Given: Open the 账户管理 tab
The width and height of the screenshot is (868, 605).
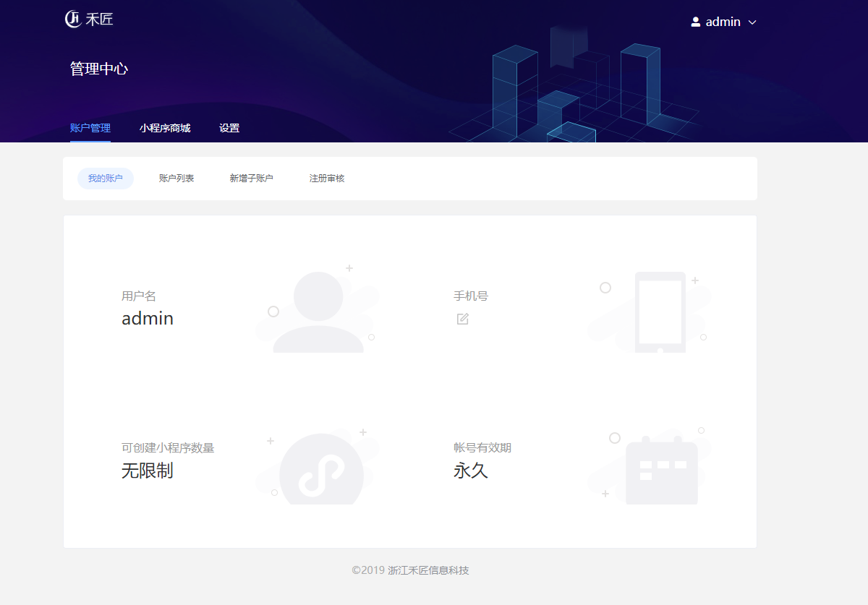Looking at the screenshot, I should (90, 128).
